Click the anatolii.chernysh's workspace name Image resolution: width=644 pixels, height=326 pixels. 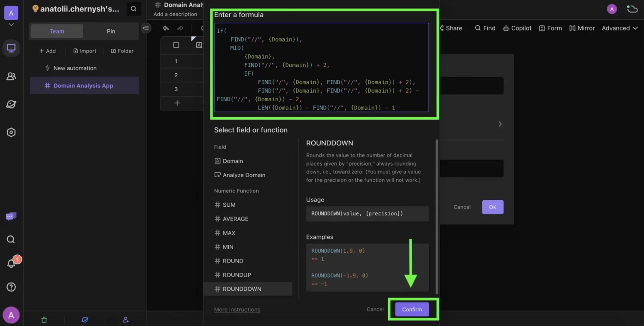[80, 9]
